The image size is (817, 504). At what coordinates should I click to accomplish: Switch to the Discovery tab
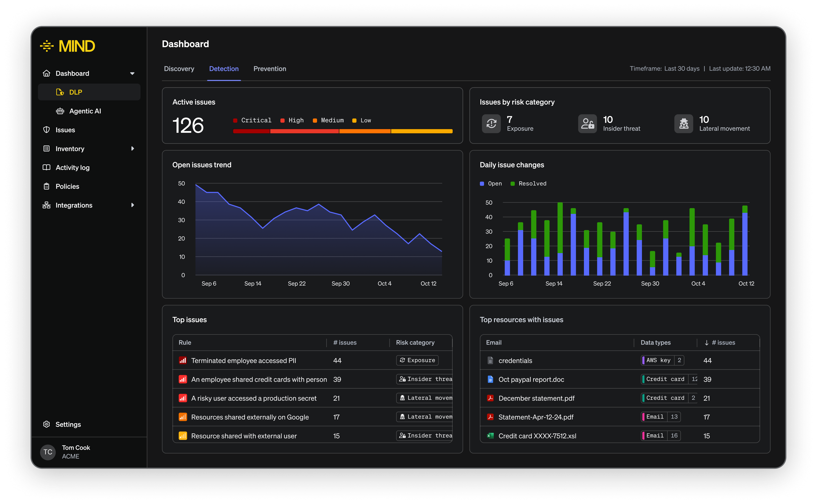(179, 69)
